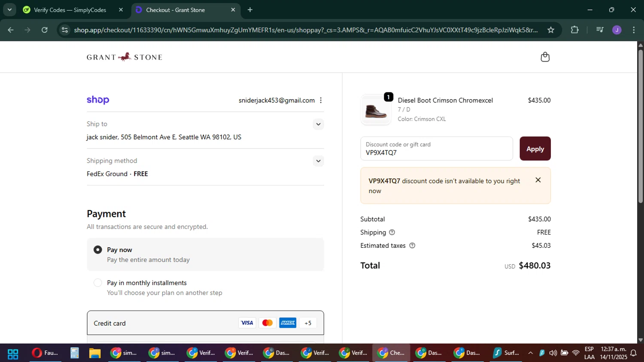644x362 pixels.
Task: Show the +5 additional card types
Action: tap(308, 323)
